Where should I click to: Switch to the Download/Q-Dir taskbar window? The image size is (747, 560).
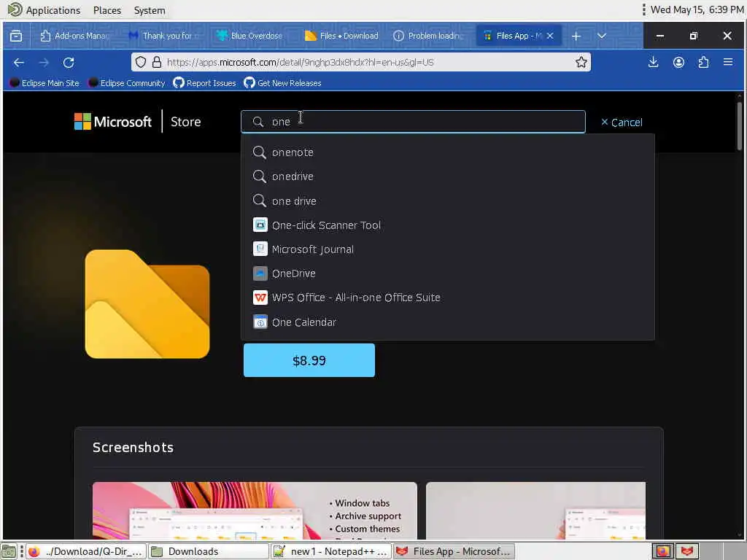click(x=86, y=551)
